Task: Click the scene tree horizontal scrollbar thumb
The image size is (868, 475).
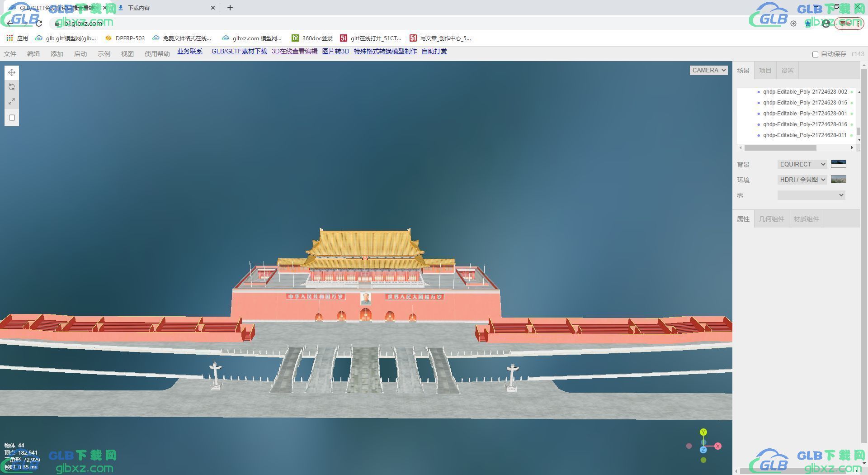Action: pyautogui.click(x=780, y=148)
